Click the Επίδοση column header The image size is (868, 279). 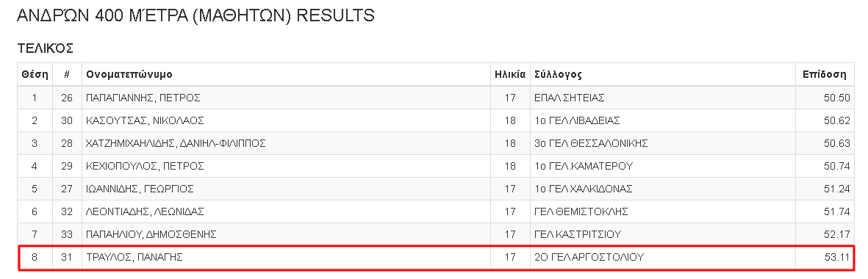coord(824,75)
